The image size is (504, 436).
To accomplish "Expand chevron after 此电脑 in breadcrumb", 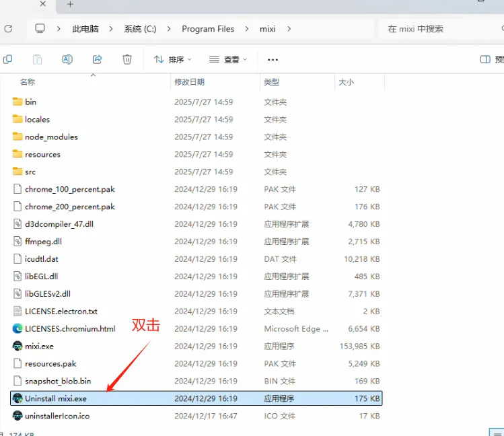I will click(111, 29).
